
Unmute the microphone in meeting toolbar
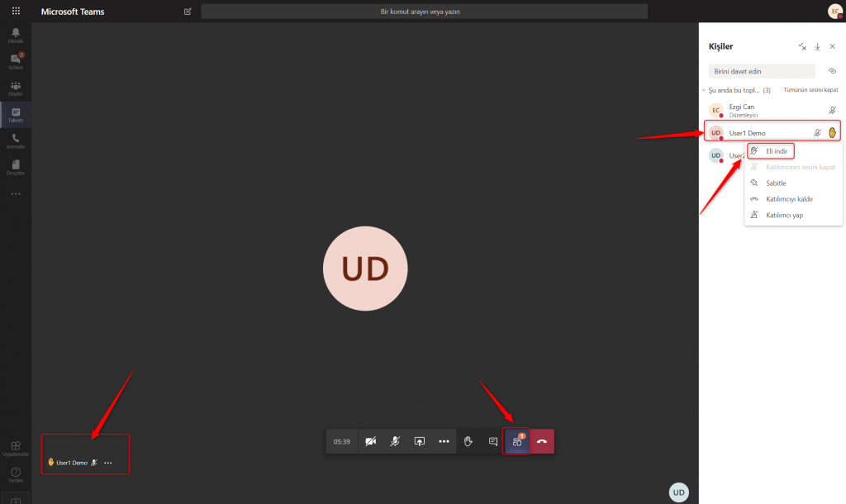point(396,441)
